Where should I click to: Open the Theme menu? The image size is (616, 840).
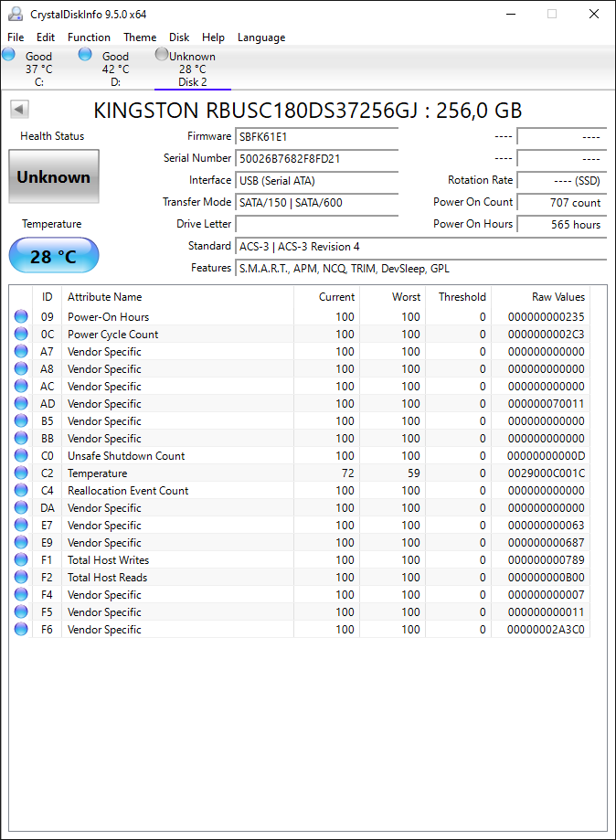pyautogui.click(x=140, y=37)
